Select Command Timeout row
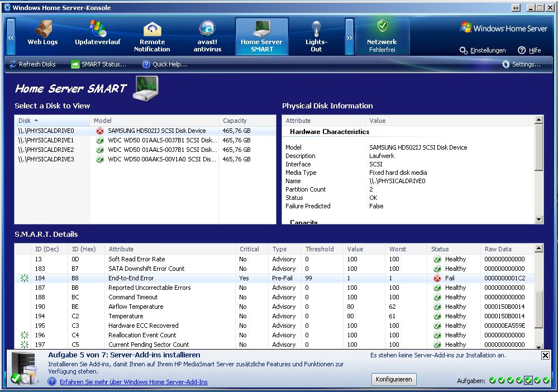558x392 pixels. click(x=274, y=297)
